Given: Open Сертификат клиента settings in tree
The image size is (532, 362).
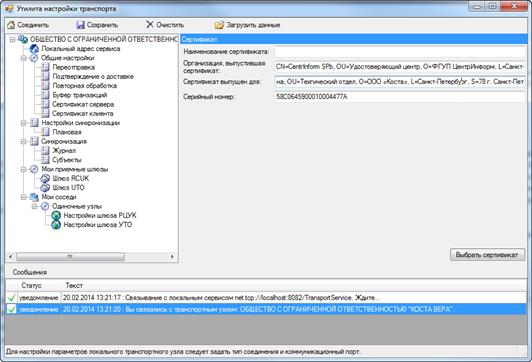Looking at the screenshot, I should click(83, 113).
